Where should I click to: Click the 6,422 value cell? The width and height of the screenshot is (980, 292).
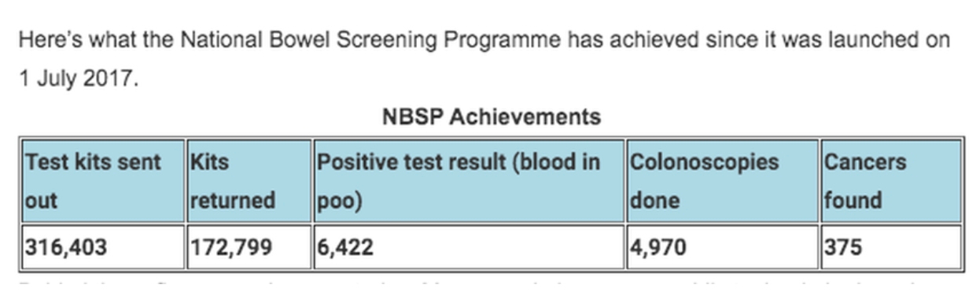click(x=469, y=247)
